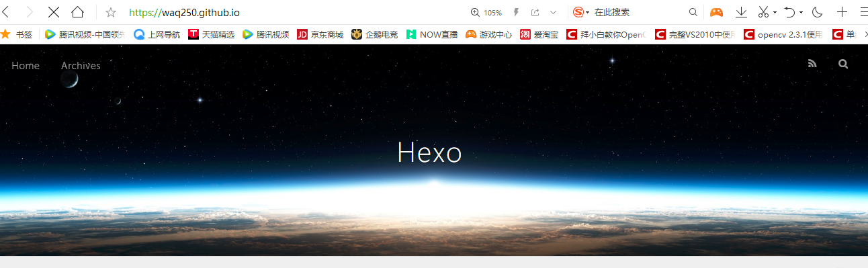Screen dimensions: 868x268
Task: Click the undo closed-tab arrow icon
Action: tap(790, 12)
